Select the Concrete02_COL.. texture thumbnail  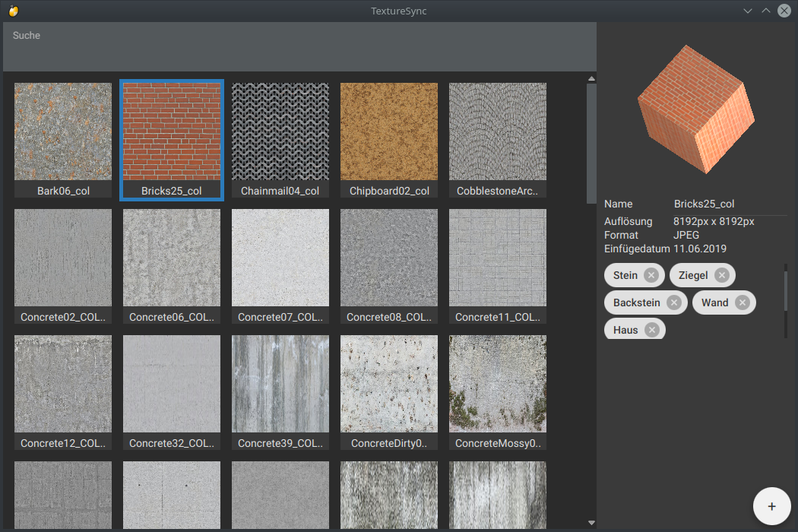(x=63, y=266)
